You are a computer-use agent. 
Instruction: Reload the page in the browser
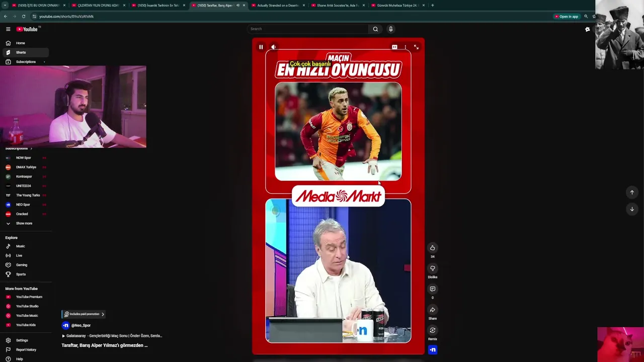(x=23, y=17)
